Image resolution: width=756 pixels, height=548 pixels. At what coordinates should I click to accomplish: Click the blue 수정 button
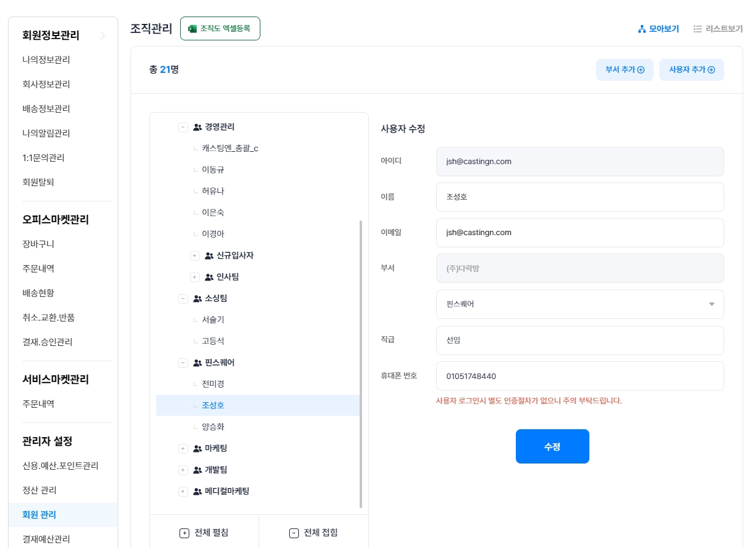(552, 446)
